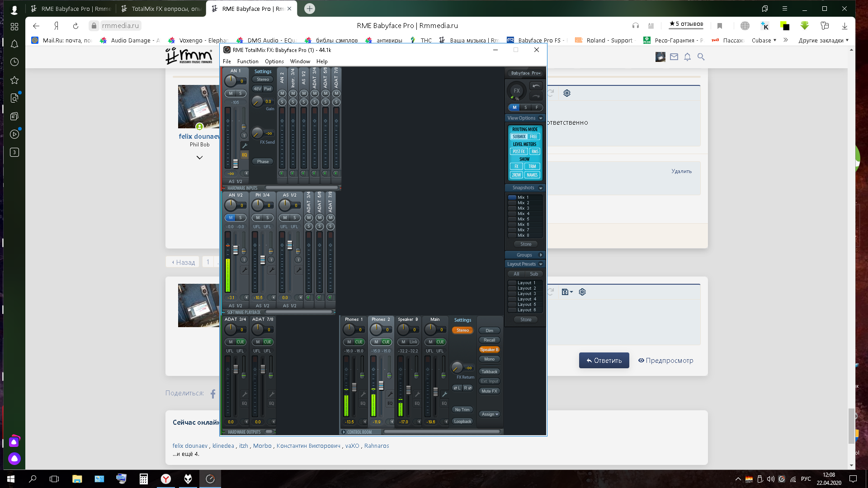Click the EQ tab on the AN 1 channel
Viewport: 868px width, 488px height.
244,155
